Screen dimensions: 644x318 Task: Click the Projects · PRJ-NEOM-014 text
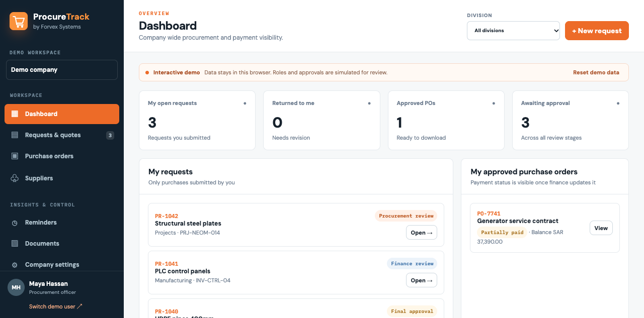pyautogui.click(x=187, y=233)
